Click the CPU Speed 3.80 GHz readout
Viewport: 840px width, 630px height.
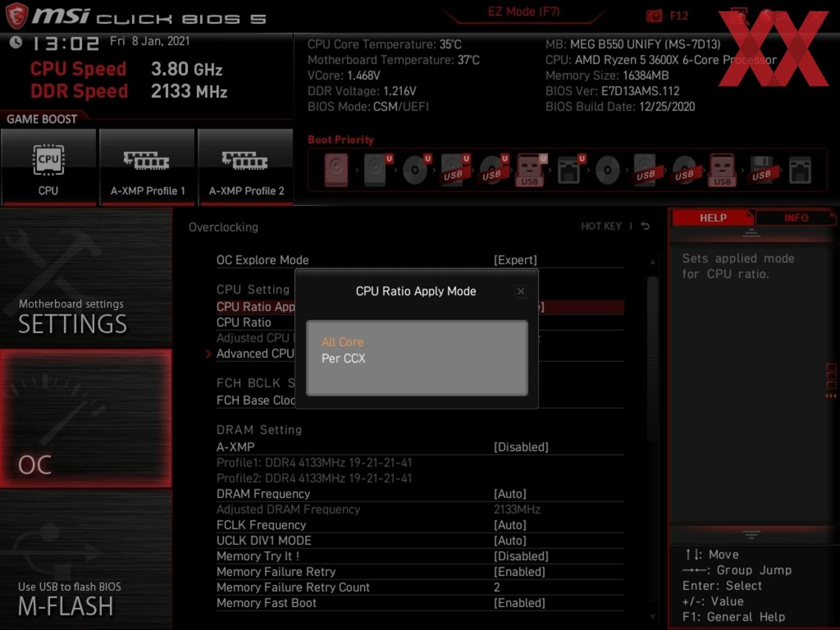(127, 69)
